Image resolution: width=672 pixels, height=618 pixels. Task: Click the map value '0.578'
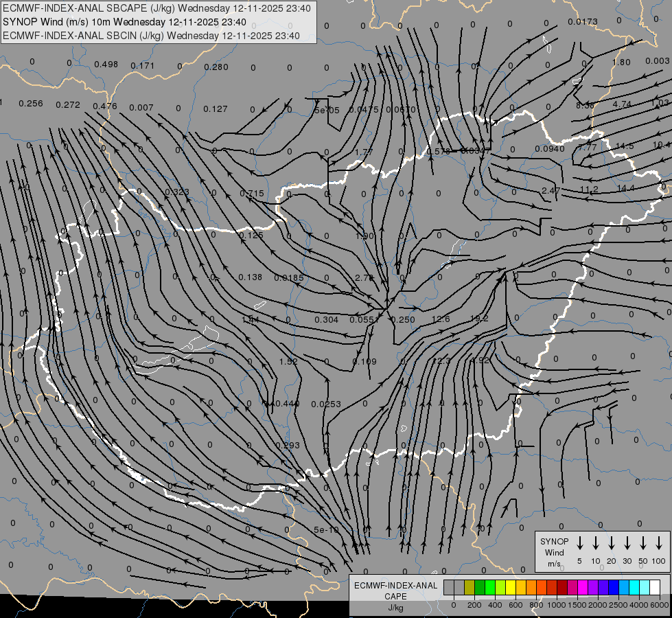point(439,151)
